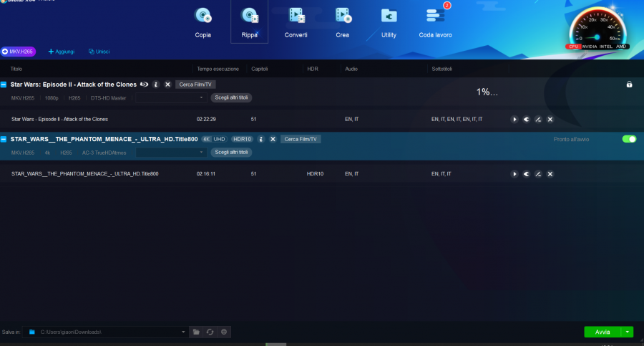
Task: Click the 1% progress indicator
Action: 487,92
